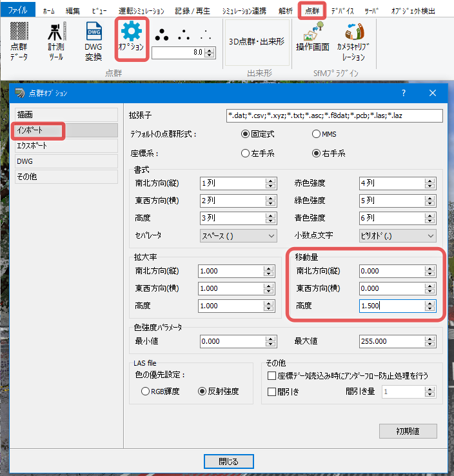Switch to the ホーム ribbon tab

pyautogui.click(x=48, y=11)
